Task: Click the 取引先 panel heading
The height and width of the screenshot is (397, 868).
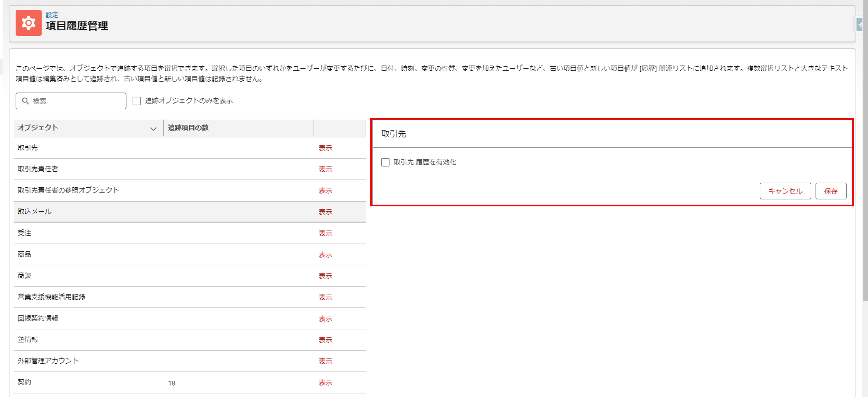Action: pos(393,134)
